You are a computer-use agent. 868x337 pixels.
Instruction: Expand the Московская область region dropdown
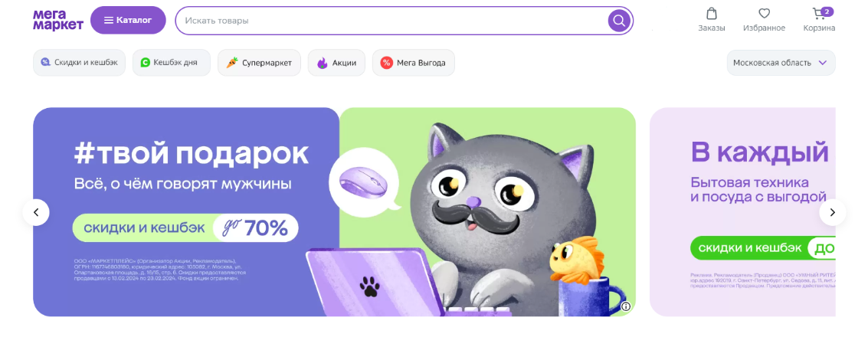(x=781, y=63)
